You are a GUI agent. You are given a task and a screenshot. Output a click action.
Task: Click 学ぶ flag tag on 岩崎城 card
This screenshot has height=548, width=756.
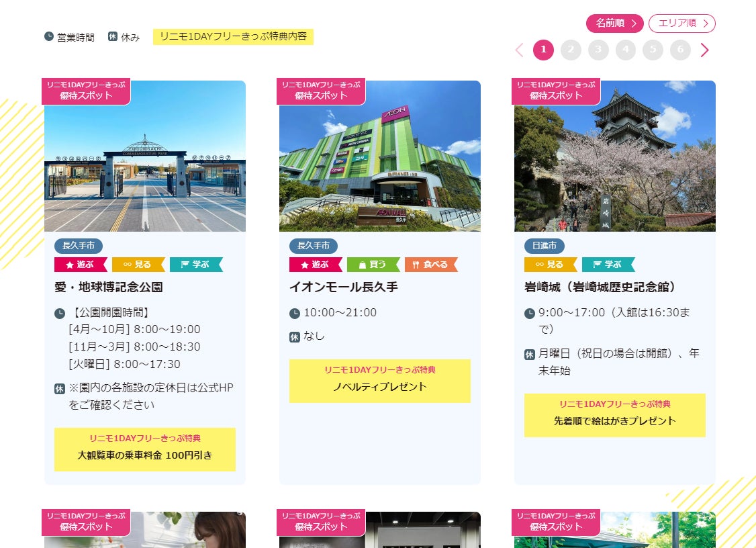(x=608, y=265)
